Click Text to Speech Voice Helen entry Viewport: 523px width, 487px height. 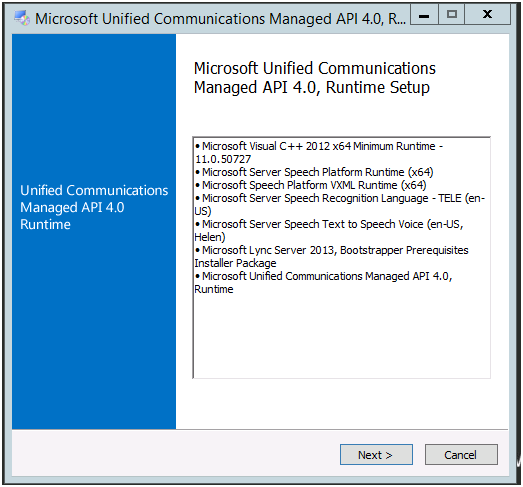click(329, 230)
